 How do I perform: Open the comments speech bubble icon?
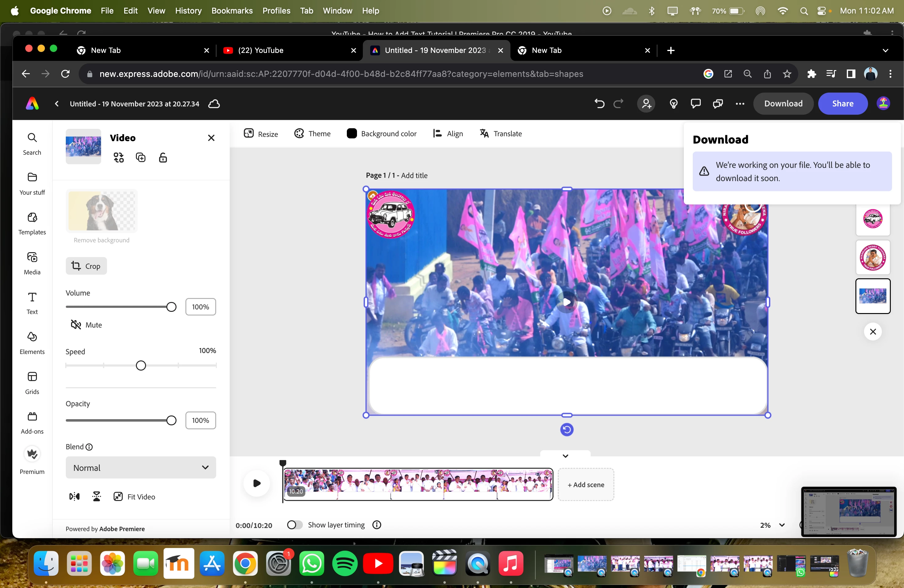click(696, 104)
